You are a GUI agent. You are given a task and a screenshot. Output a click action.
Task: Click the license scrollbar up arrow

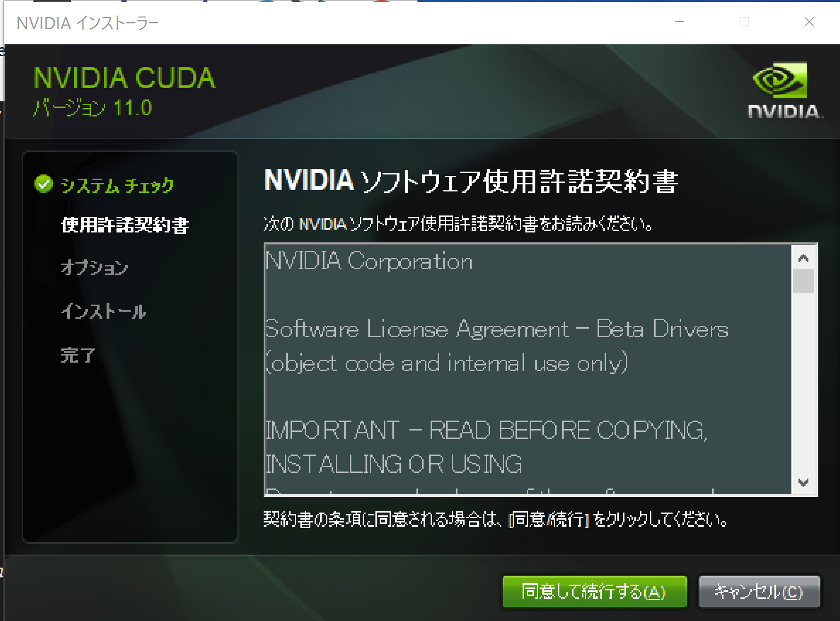[x=804, y=258]
